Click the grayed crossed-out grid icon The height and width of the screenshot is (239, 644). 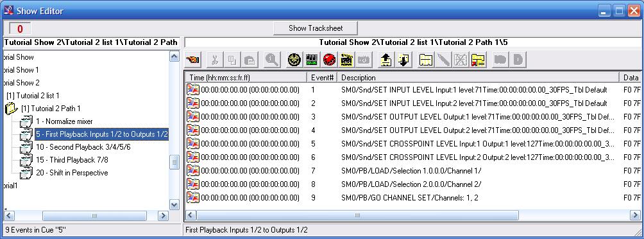tap(461, 60)
